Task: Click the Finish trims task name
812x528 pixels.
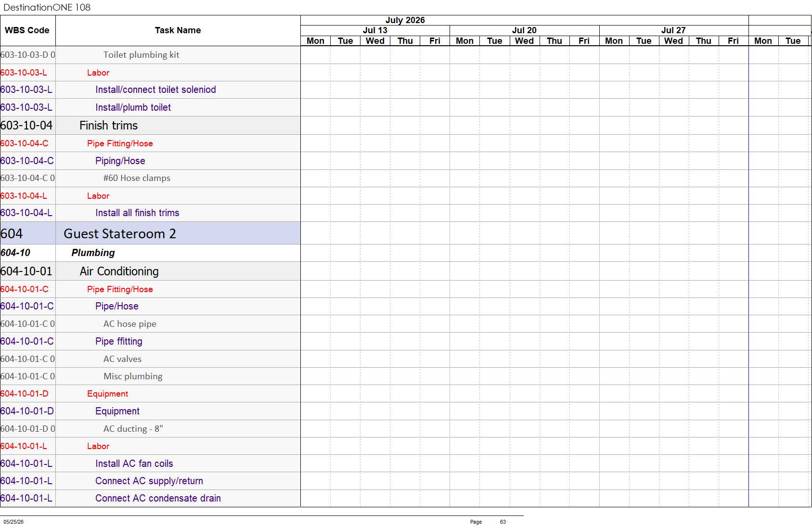Action: [x=108, y=126]
